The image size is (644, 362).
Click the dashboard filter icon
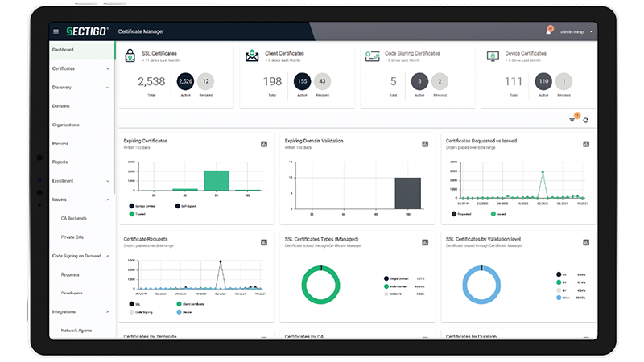pyautogui.click(x=572, y=120)
